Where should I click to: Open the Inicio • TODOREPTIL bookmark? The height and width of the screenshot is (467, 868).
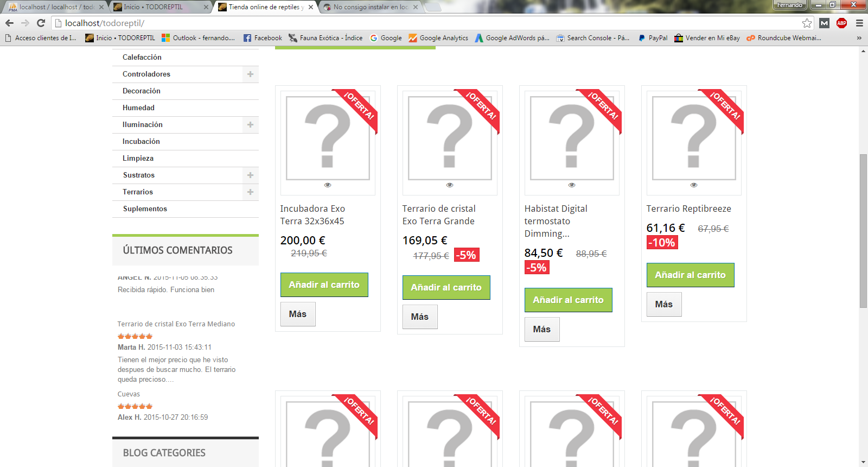pos(120,38)
